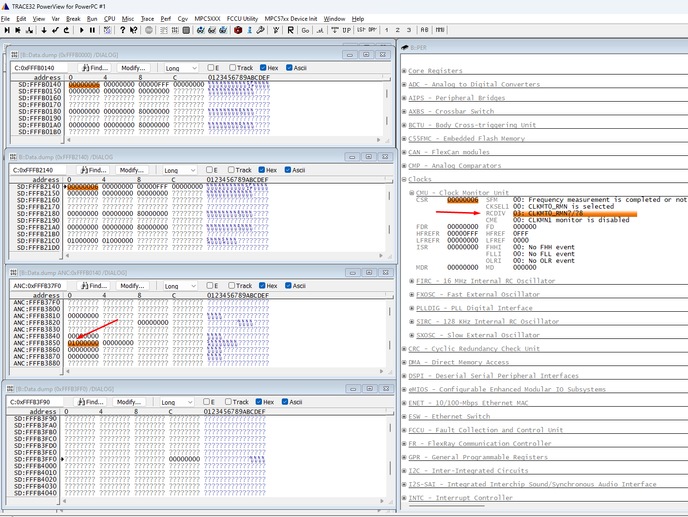Click address field ANC:0xFFFB37F0

(x=39, y=286)
